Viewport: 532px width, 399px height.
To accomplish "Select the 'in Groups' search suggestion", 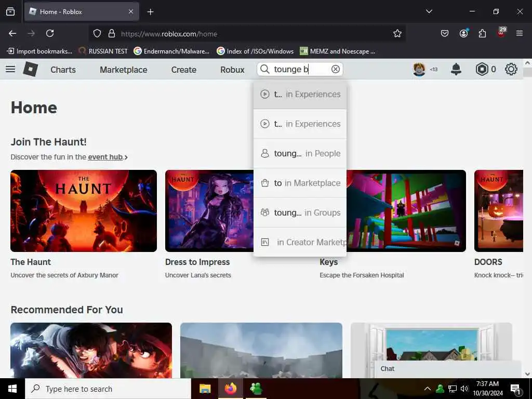I will pyautogui.click(x=300, y=212).
